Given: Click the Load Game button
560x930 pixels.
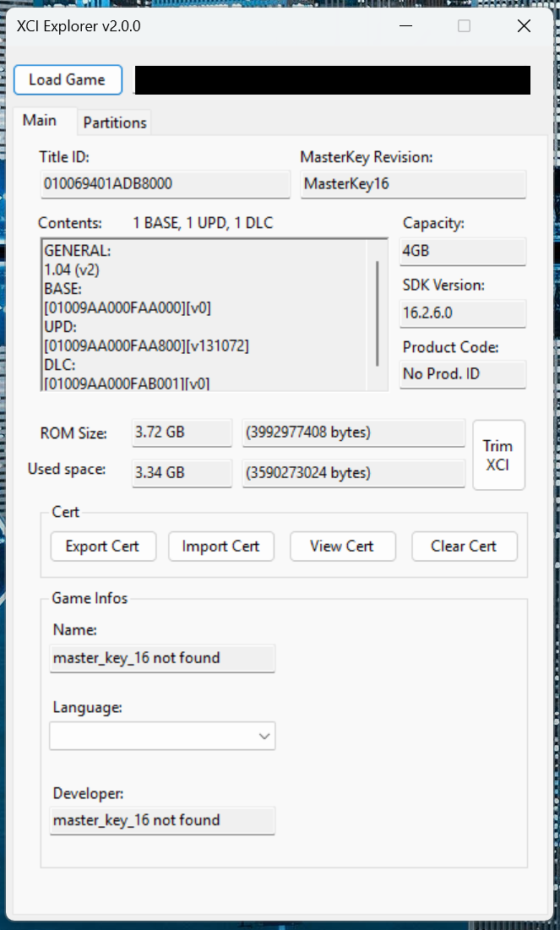Looking at the screenshot, I should point(68,79).
